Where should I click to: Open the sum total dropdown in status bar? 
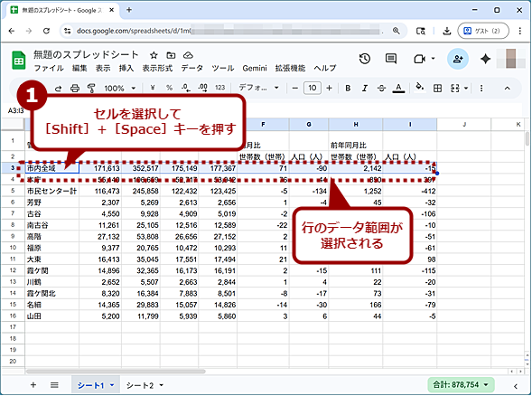coord(461,385)
